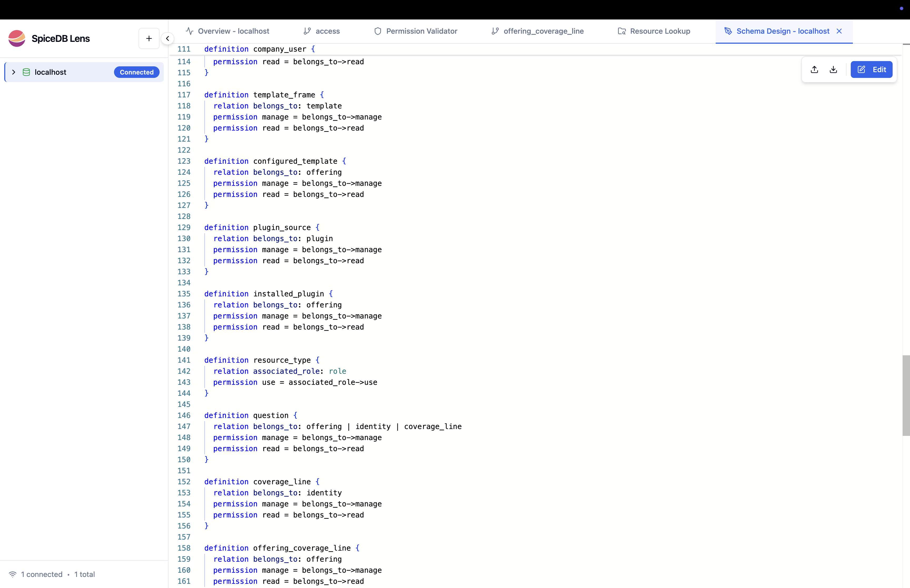910x588 pixels.
Task: Open the Overview - localhost tab
Action: point(233,31)
